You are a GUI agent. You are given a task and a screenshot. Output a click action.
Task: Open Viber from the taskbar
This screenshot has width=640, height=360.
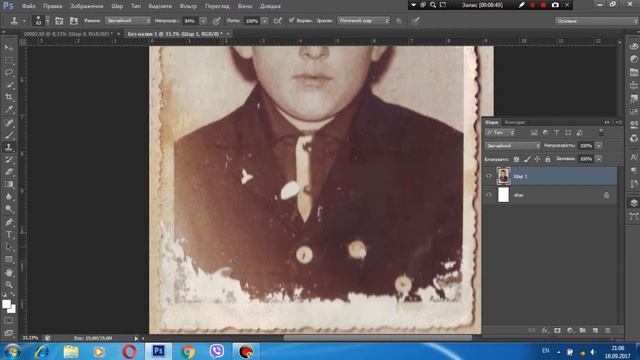click(217, 351)
